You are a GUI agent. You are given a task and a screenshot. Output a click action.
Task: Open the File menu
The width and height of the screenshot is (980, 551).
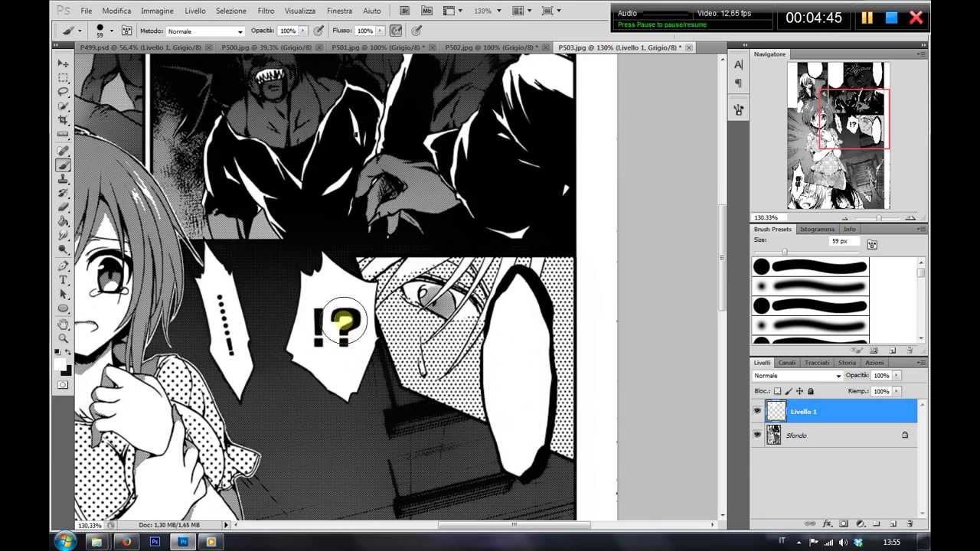pos(87,11)
